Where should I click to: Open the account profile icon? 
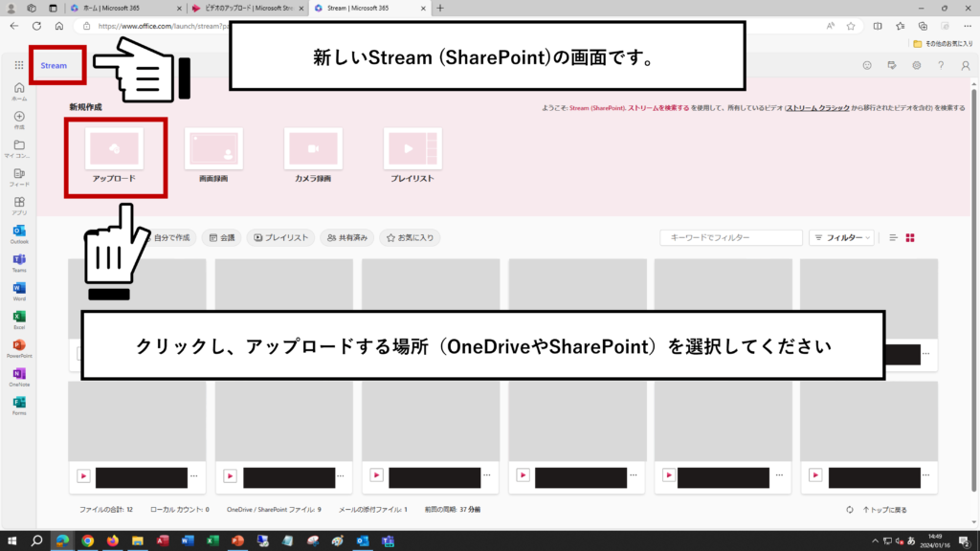click(966, 65)
